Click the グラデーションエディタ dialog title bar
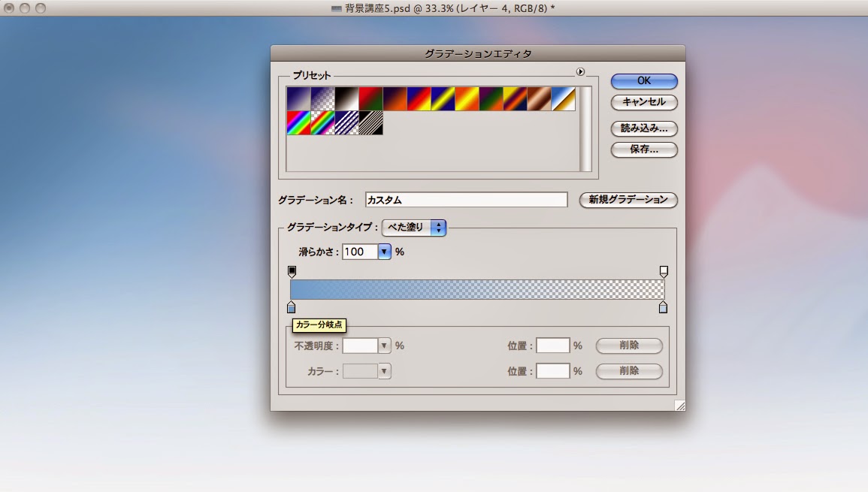 (478, 53)
